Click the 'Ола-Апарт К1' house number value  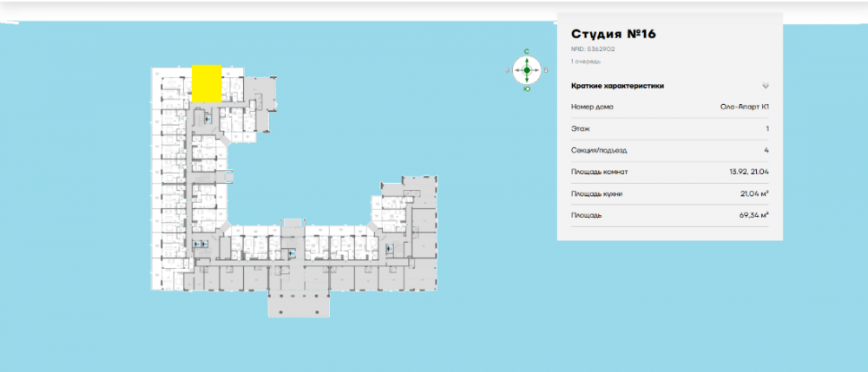[745, 108]
